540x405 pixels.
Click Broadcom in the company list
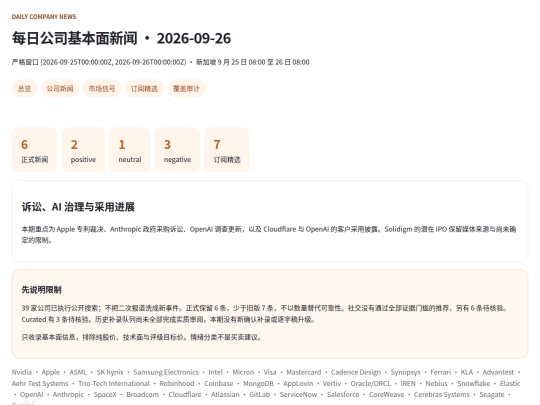point(143,395)
